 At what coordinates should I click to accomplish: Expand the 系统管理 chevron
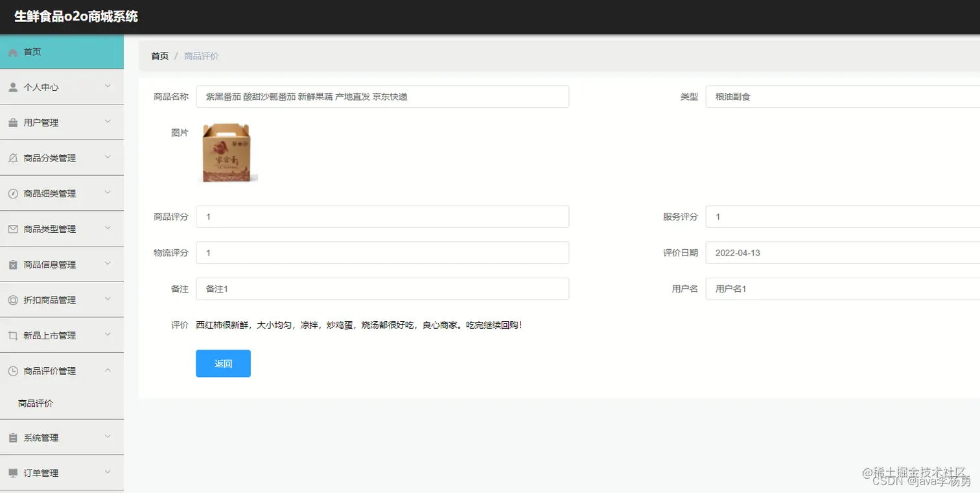pos(108,437)
